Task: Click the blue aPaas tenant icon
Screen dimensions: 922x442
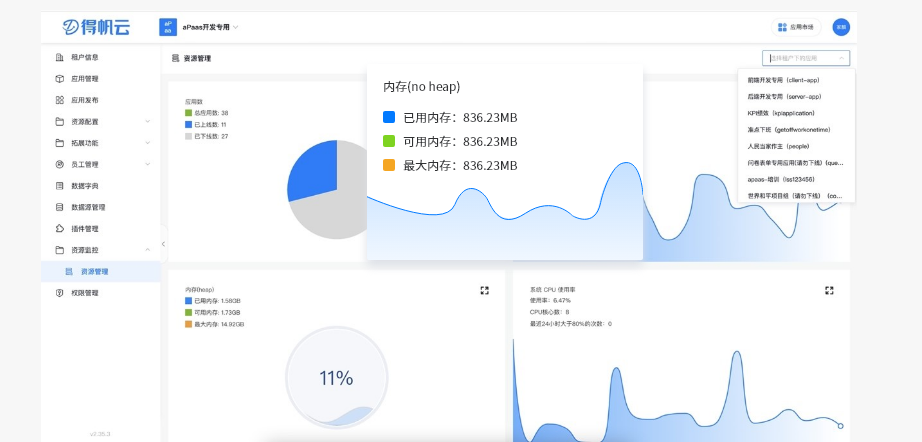Action: (x=168, y=27)
